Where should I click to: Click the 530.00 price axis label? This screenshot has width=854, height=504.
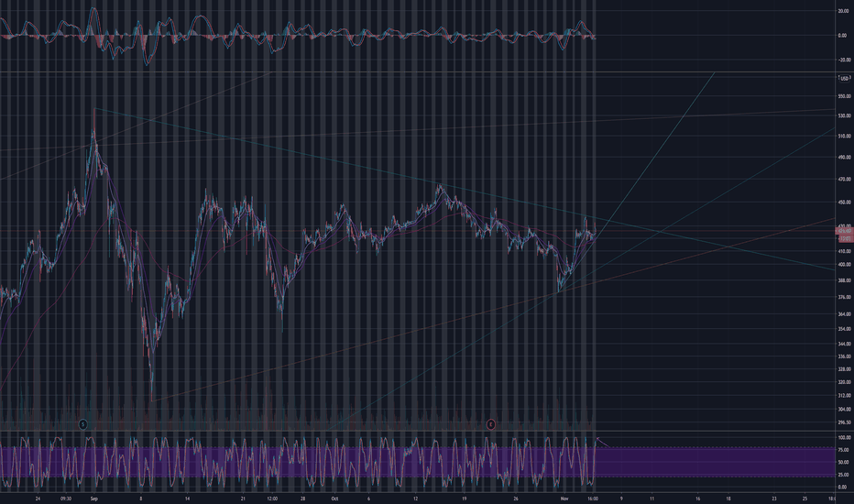click(x=844, y=115)
